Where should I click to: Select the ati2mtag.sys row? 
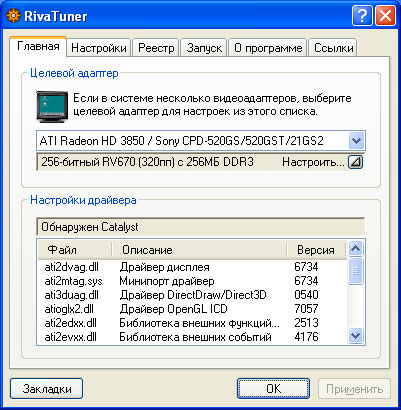(x=192, y=281)
